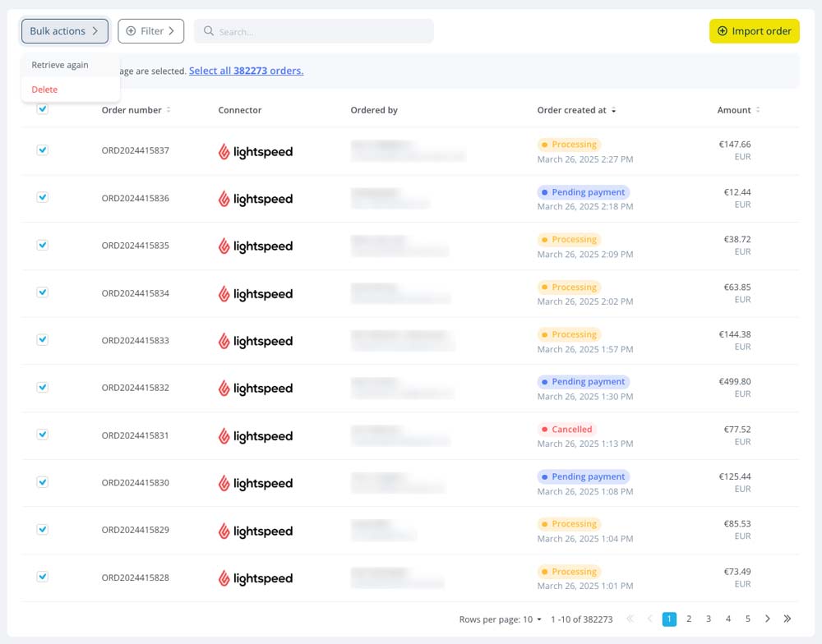Click the search magnifier icon
Screen dimensions: 822x644
(209, 31)
